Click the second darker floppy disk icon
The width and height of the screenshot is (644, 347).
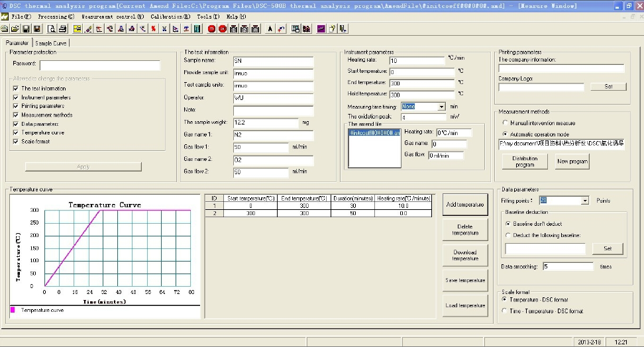click(x=36, y=28)
